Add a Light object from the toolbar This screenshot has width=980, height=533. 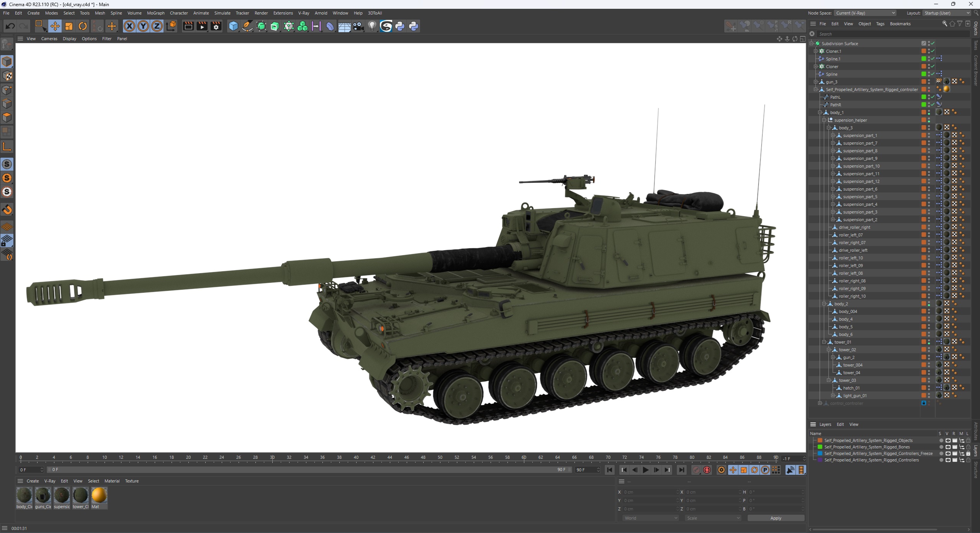[372, 26]
